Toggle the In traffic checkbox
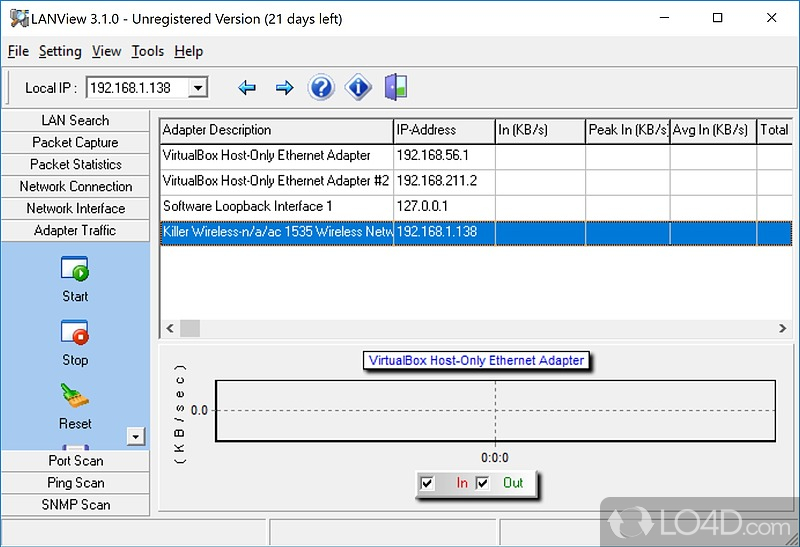Viewport: 800px width, 547px height. point(427,483)
